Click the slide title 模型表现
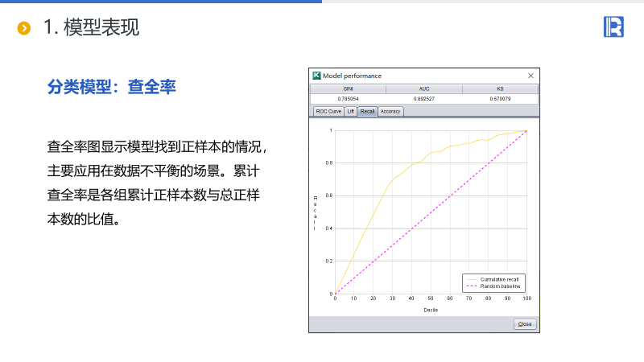The height and width of the screenshot is (362, 644). point(101,27)
